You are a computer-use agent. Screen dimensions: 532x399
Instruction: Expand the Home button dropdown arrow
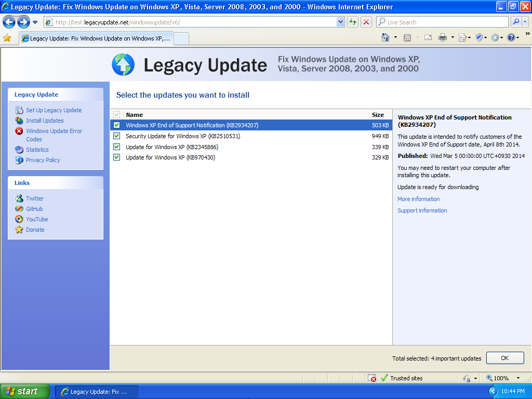(395, 37)
